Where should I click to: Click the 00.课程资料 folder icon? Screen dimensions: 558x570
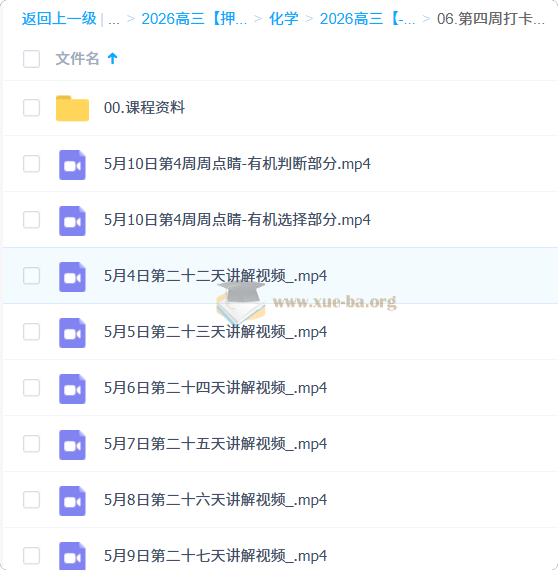[72, 108]
